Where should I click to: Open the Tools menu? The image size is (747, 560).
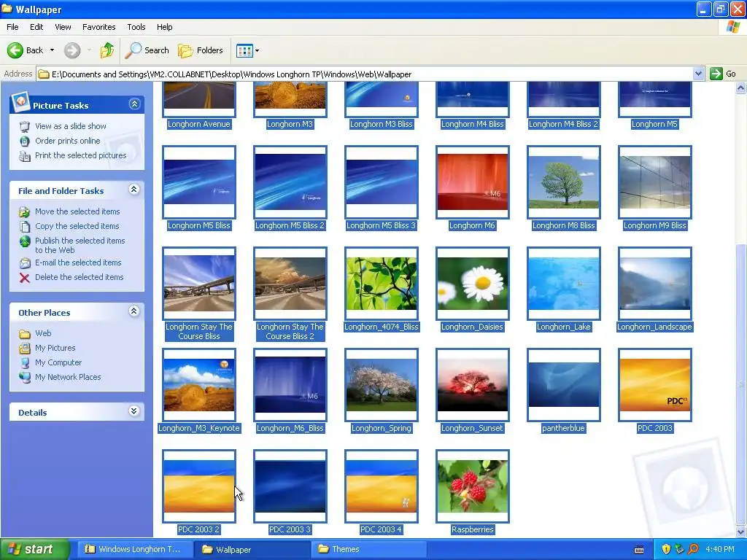coord(136,27)
